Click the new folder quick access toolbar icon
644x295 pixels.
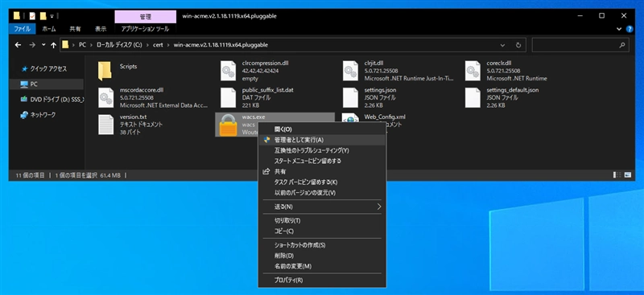(x=43, y=16)
